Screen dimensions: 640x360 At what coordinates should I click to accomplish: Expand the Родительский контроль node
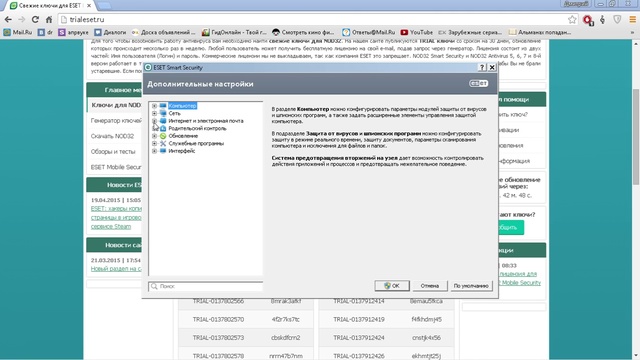154,128
